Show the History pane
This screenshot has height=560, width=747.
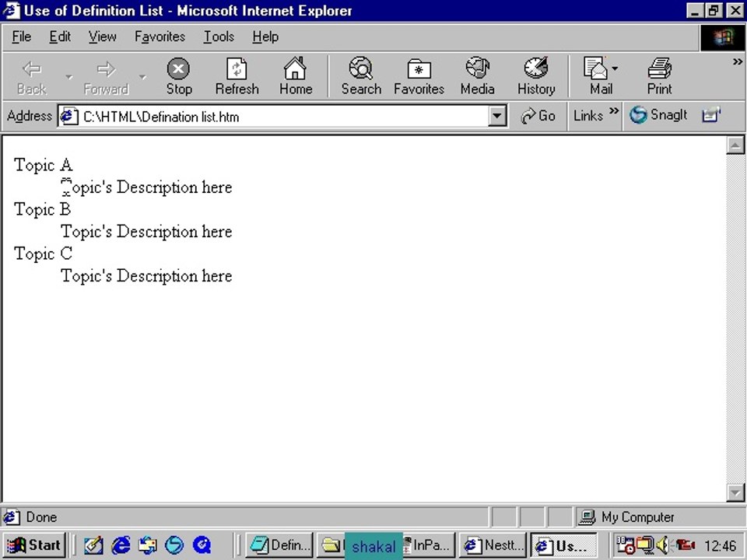(536, 77)
